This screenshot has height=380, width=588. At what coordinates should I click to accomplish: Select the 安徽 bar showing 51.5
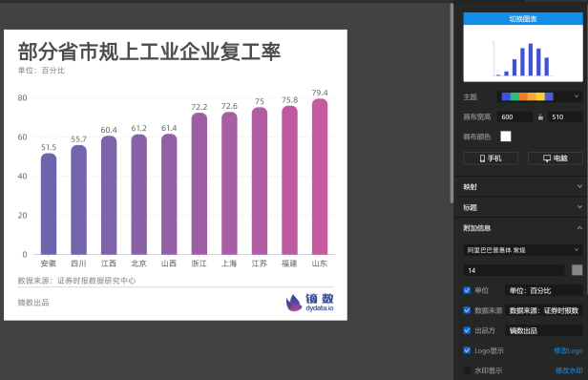tap(49, 203)
